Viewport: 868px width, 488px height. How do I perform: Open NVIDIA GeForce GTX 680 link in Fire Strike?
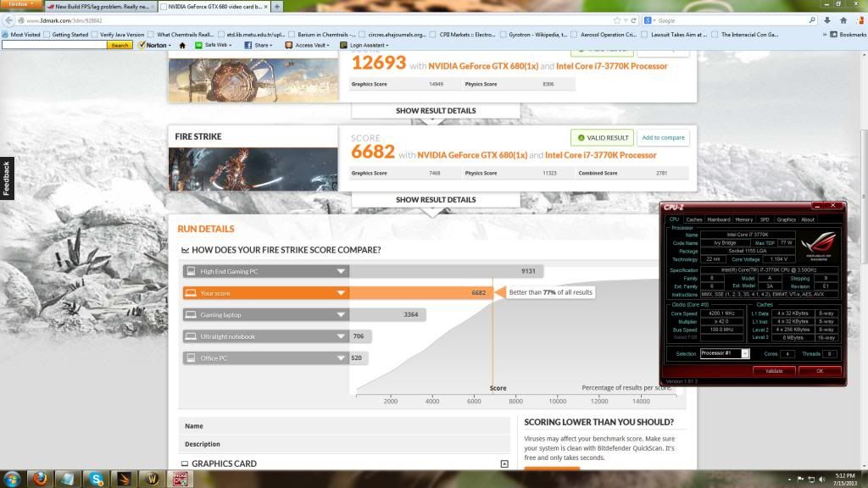[472, 155]
